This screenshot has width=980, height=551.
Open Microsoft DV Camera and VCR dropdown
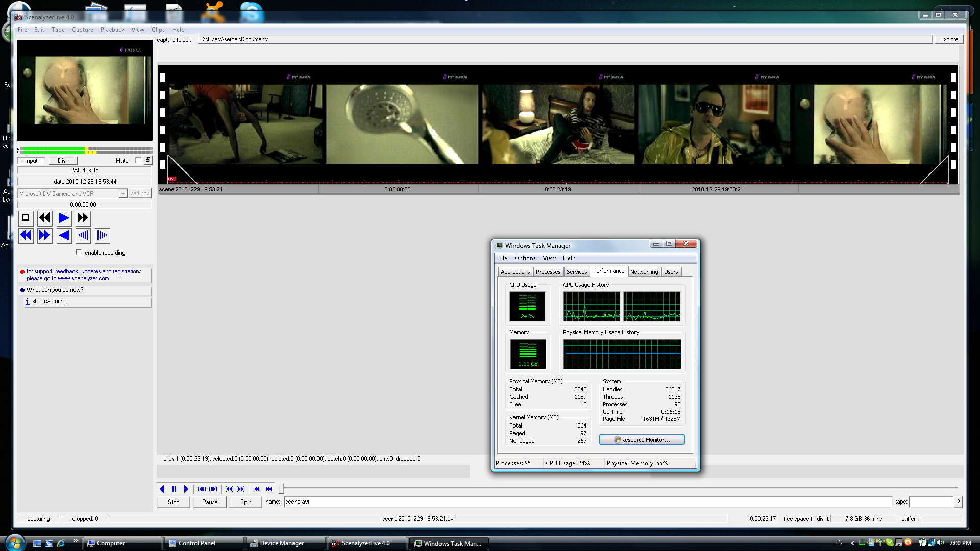123,194
